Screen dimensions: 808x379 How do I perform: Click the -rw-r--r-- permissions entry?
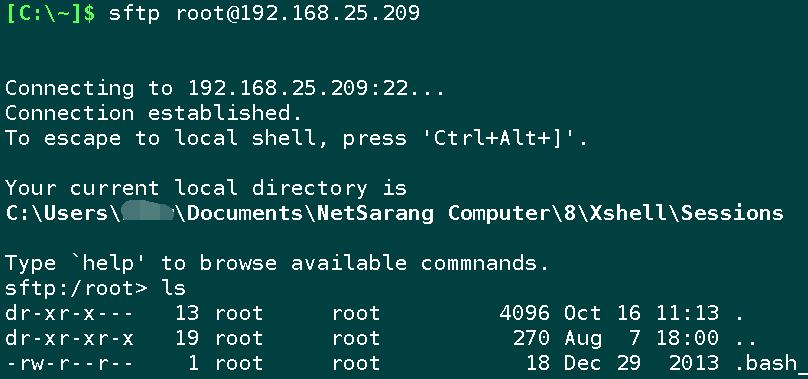pos(70,364)
